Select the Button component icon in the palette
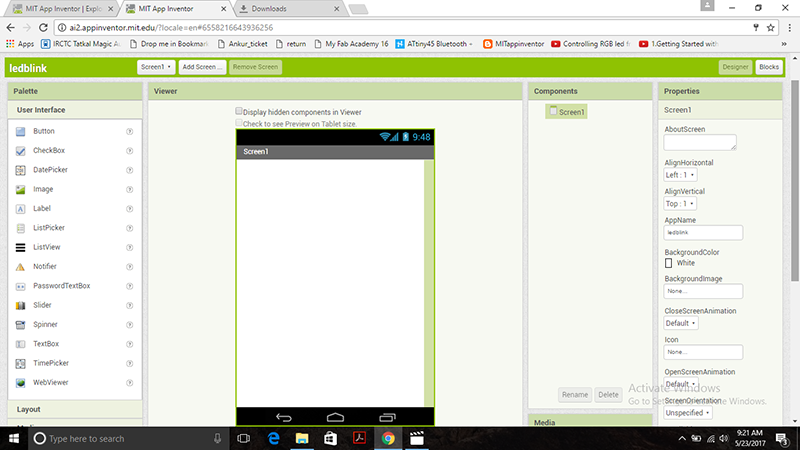 tap(20, 132)
